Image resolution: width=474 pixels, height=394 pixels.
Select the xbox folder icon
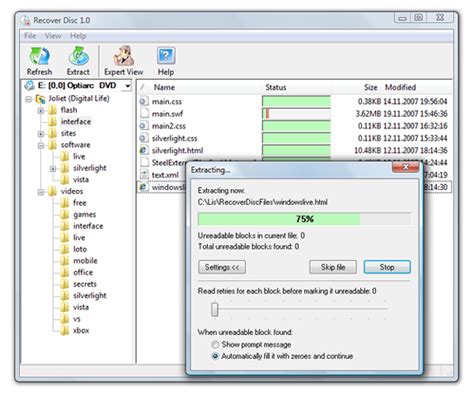(x=65, y=331)
